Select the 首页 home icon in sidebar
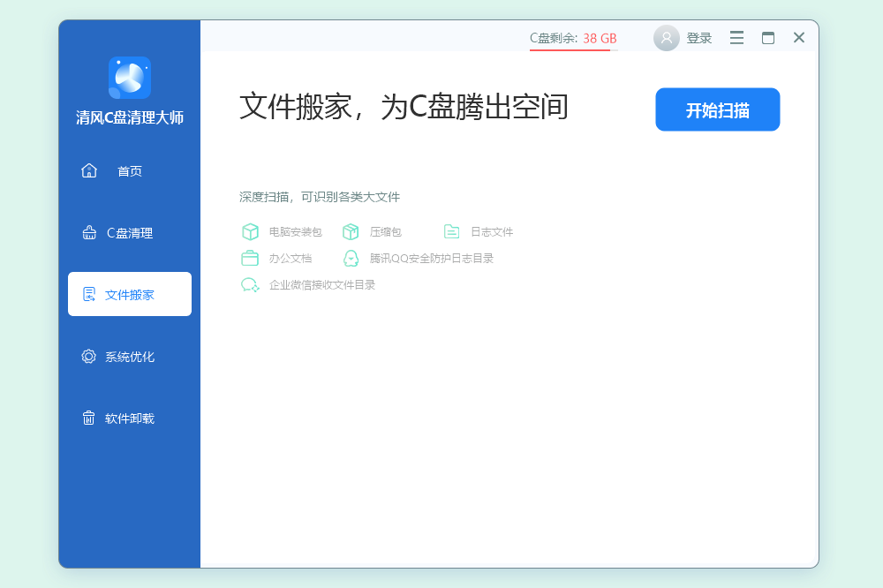This screenshot has width=883, height=588. pyautogui.click(x=88, y=170)
